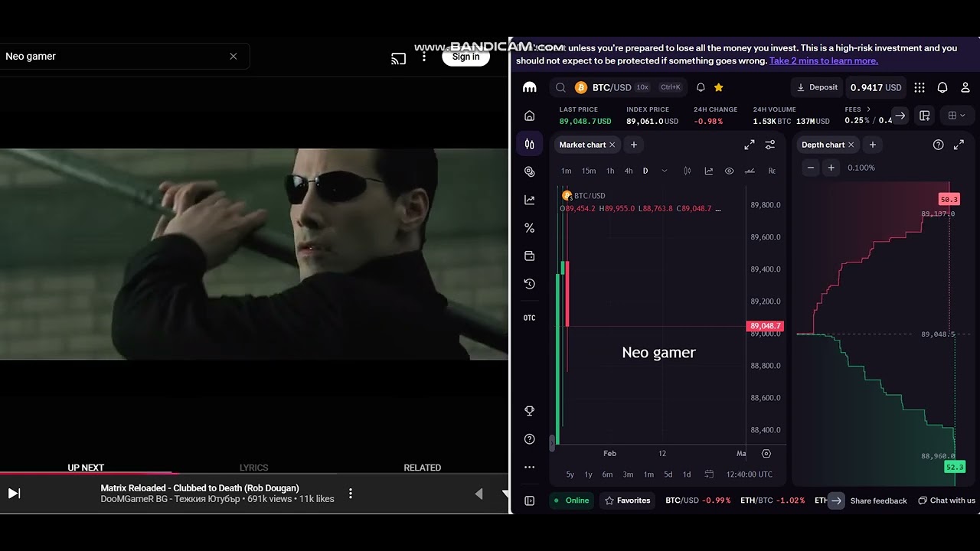Expand the Depth chart to fullscreen

point(959,145)
